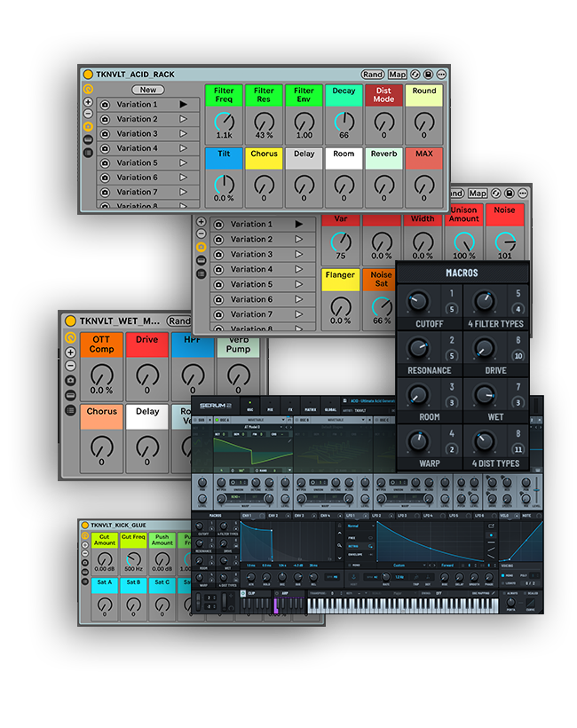Click the plus icon in ACID_RACK sidebar
This screenshot has width=577, height=728.
tap(88, 102)
